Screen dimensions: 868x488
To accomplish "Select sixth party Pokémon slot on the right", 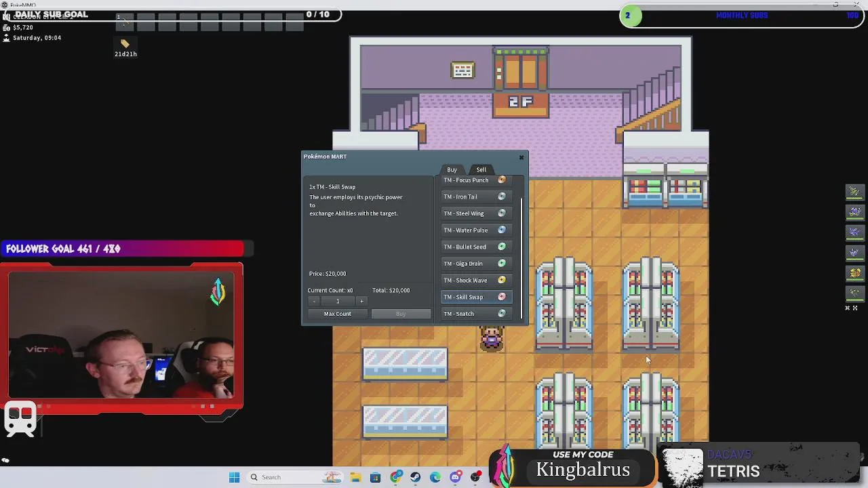I will [x=854, y=293].
